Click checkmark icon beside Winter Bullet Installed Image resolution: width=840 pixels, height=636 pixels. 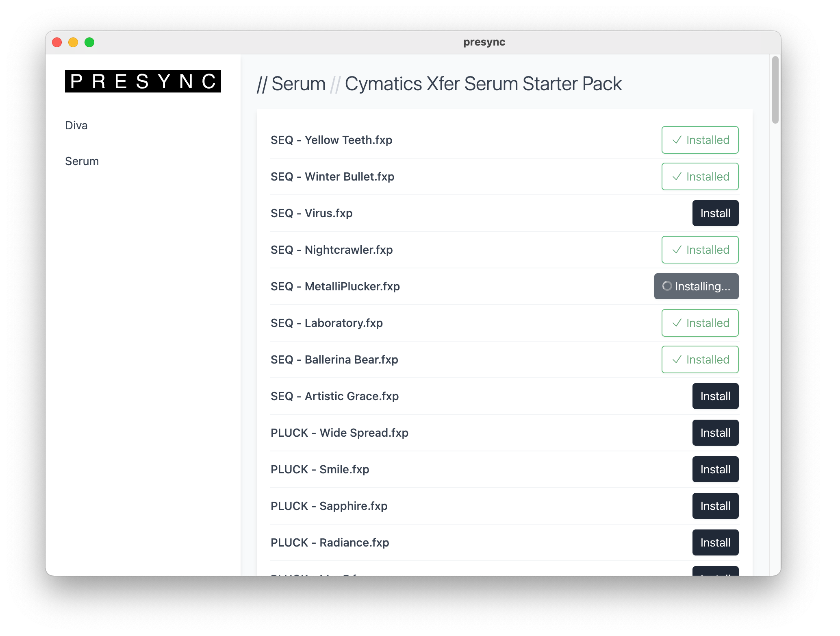pyautogui.click(x=677, y=176)
